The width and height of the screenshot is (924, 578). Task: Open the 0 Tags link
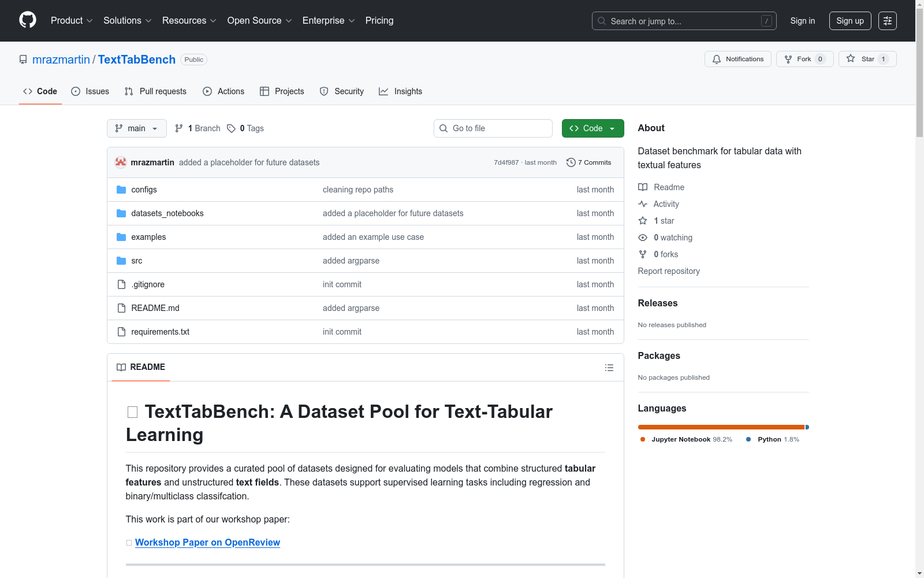(245, 128)
